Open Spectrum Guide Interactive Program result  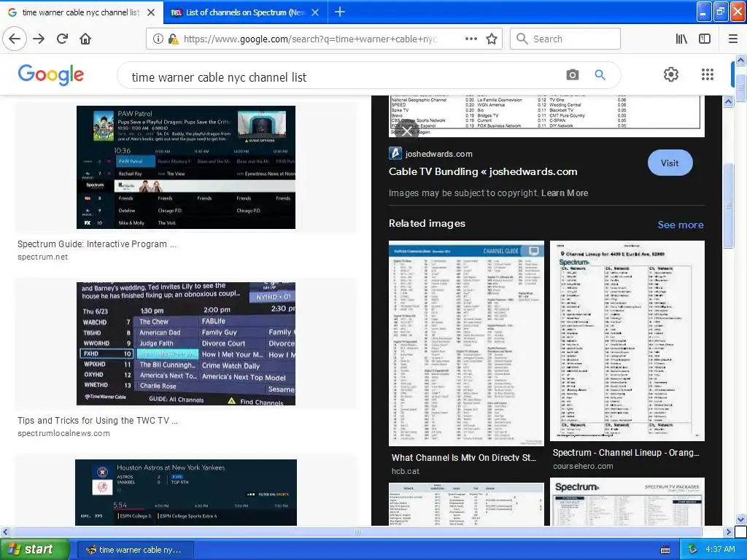[x=97, y=244]
